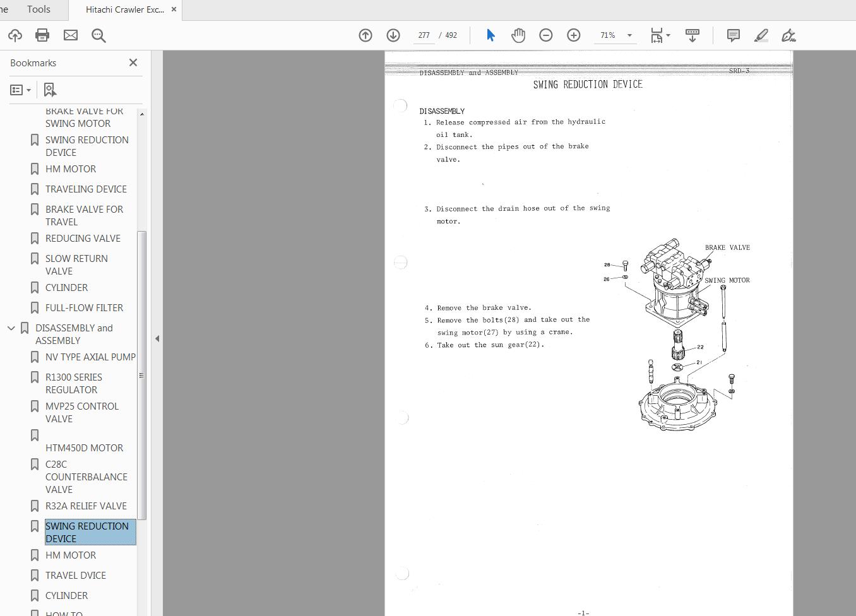The height and width of the screenshot is (616, 856).
Task: Select the Highlight text tool
Action: [x=761, y=35]
